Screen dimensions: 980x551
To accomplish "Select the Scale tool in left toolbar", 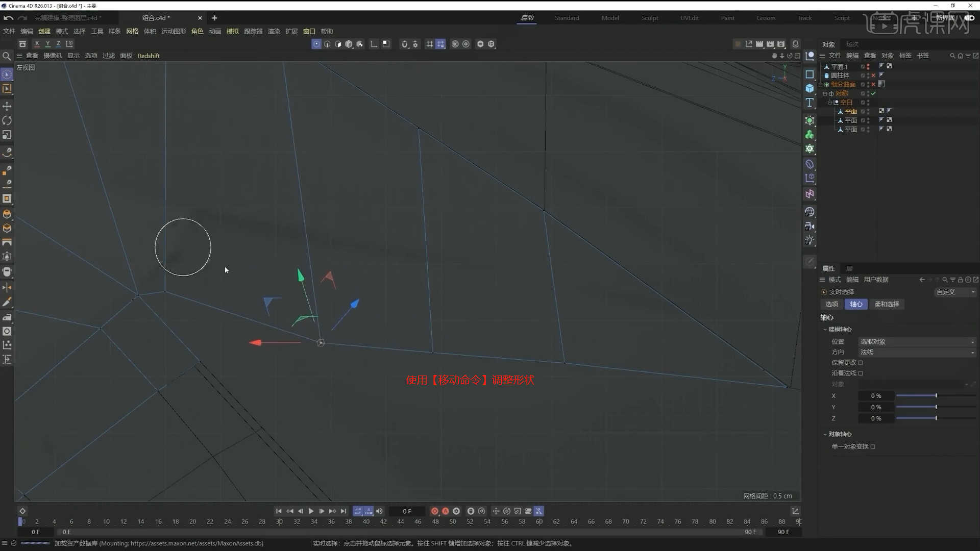I will click(7, 135).
